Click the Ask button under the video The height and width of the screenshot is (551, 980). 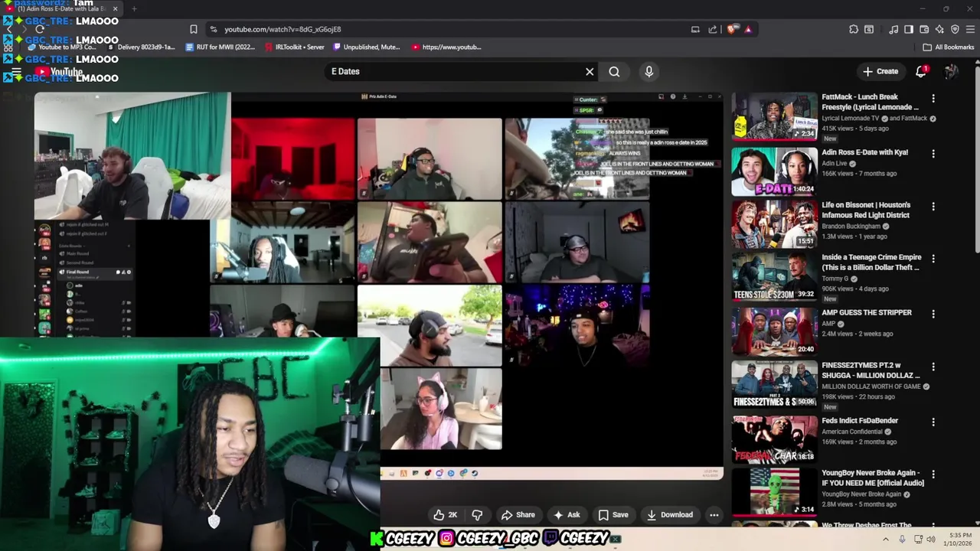point(567,515)
